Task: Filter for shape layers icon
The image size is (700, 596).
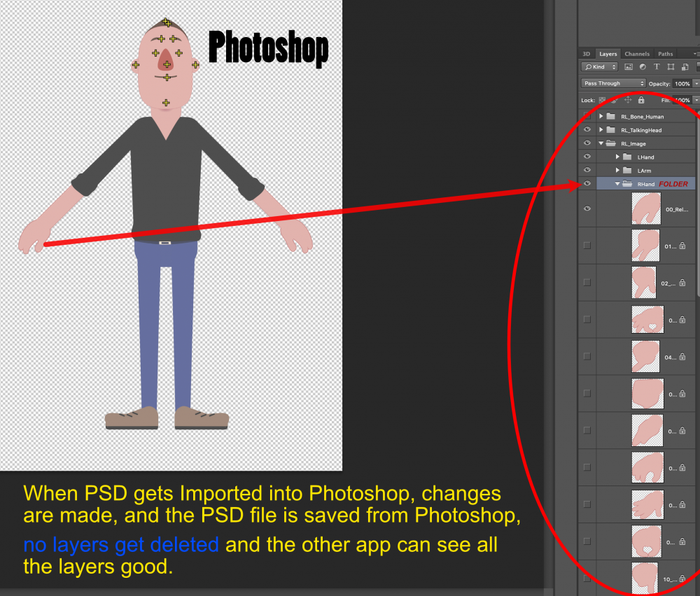Action: [x=671, y=67]
